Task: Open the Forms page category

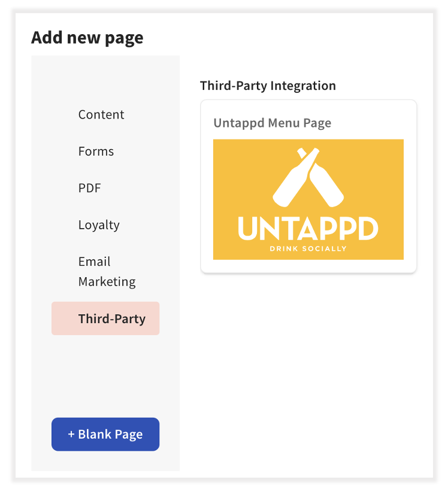Action: coord(96,151)
